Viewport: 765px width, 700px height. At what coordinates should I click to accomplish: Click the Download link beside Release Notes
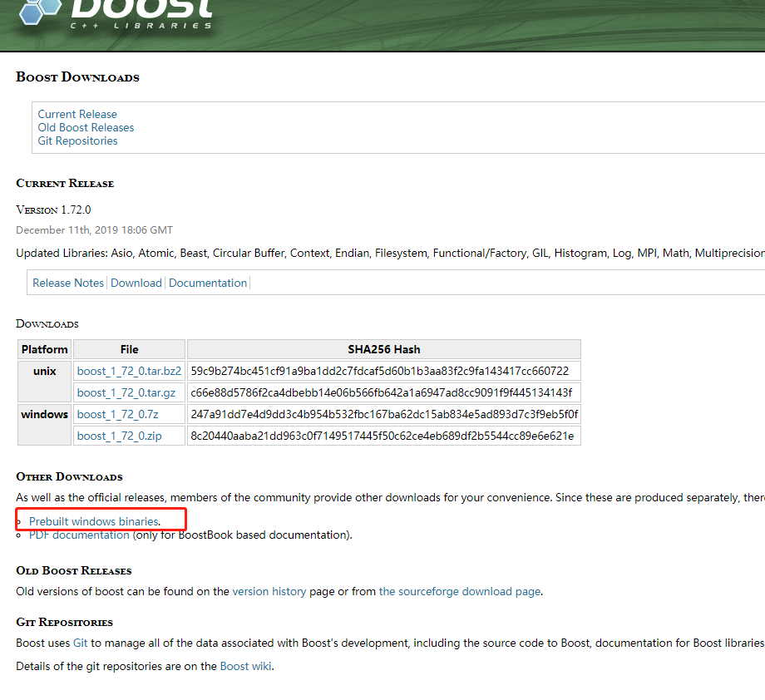click(136, 283)
